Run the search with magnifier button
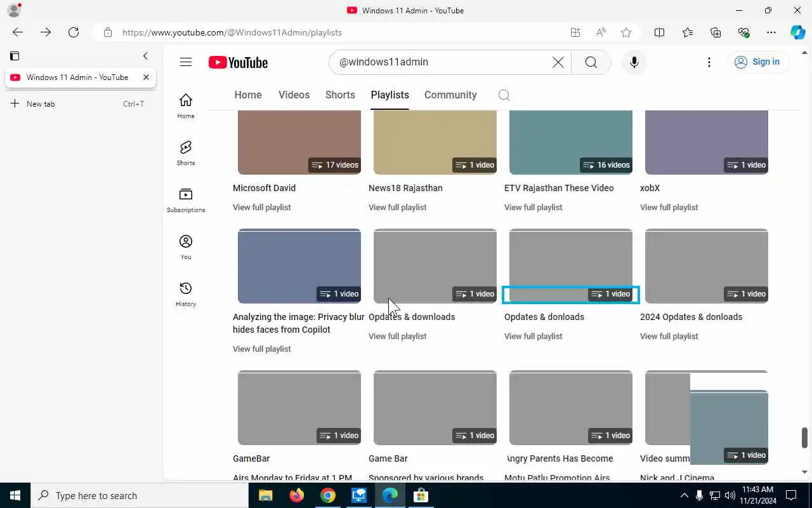 [x=591, y=62]
